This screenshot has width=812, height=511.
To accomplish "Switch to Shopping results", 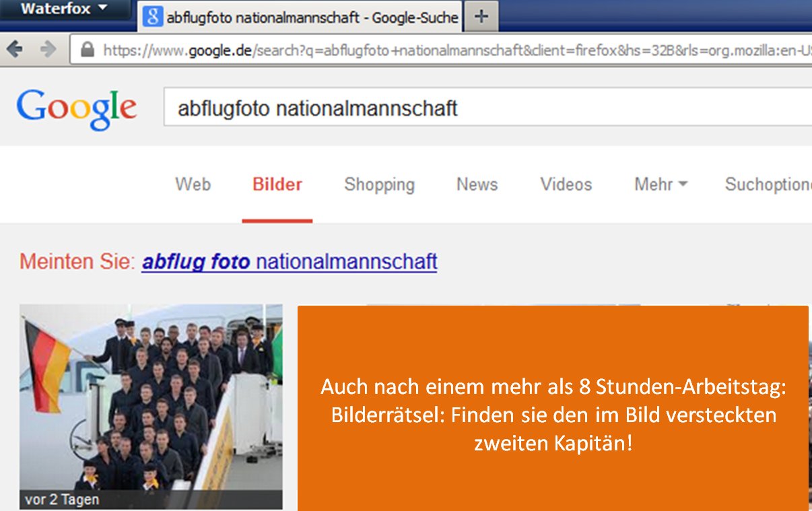I will (379, 184).
